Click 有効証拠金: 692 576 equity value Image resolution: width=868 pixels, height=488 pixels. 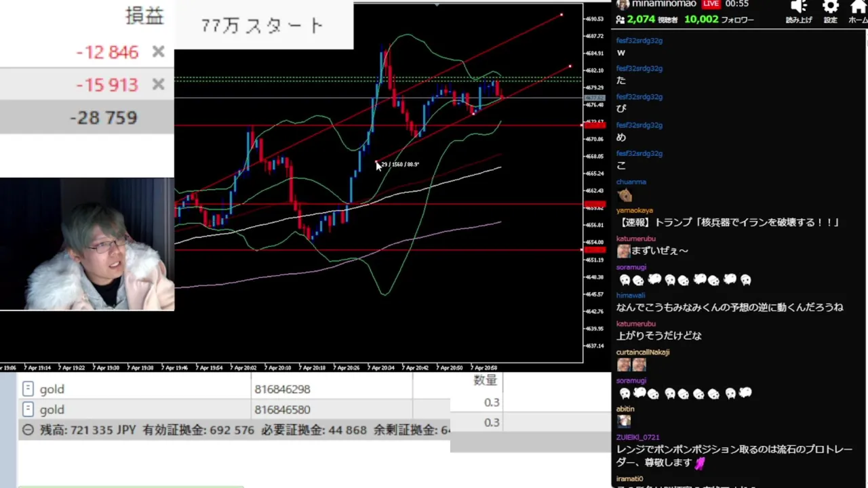[x=198, y=430]
